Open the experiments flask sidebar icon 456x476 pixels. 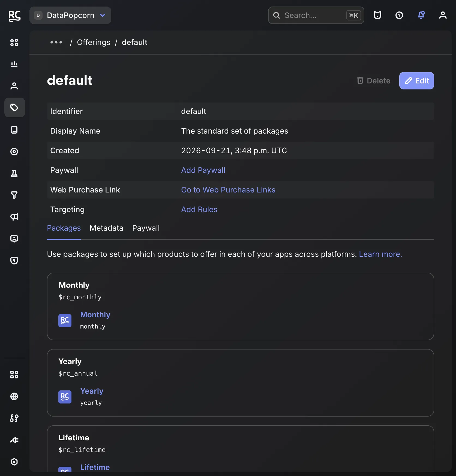click(14, 173)
